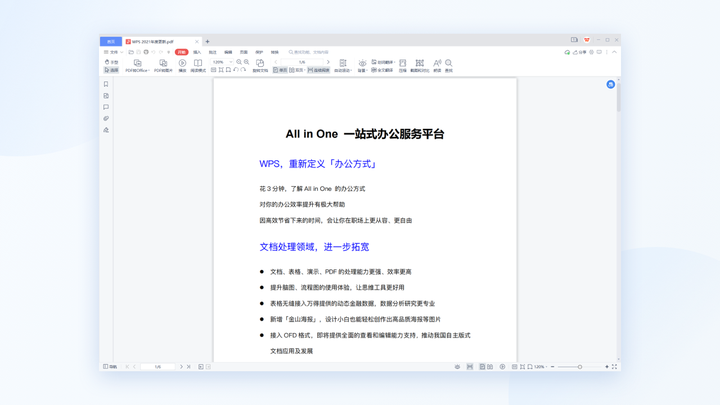Toggle Continuous Reading mode

pyautogui.click(x=318, y=70)
